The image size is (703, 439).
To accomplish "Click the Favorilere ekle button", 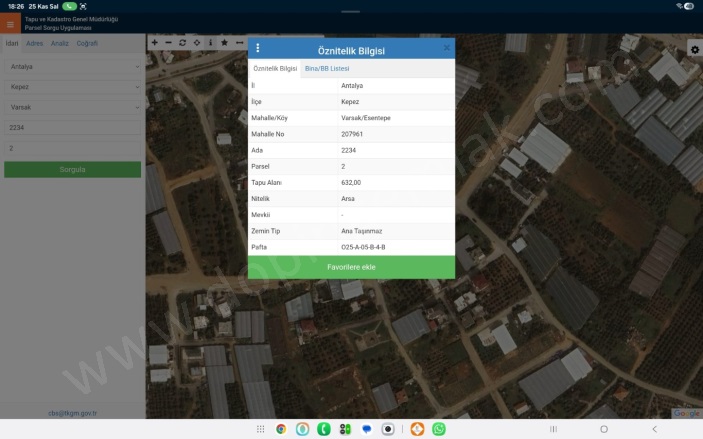I will (351, 267).
